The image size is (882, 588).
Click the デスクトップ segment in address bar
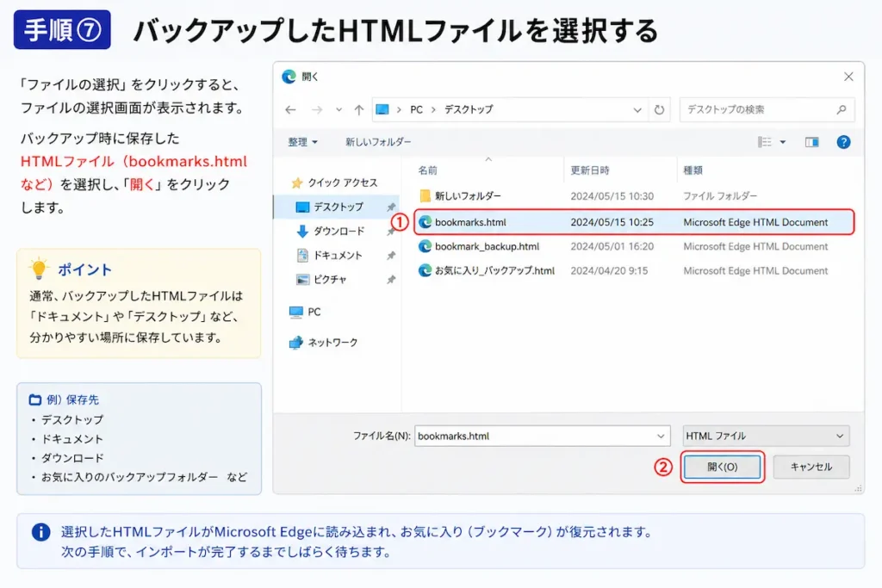469,109
